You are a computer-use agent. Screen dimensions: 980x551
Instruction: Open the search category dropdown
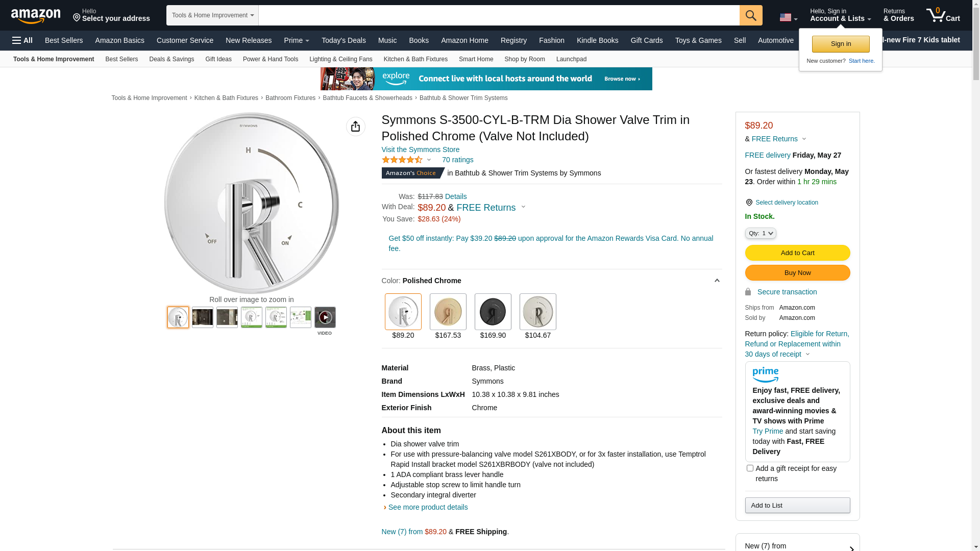pyautogui.click(x=212, y=15)
